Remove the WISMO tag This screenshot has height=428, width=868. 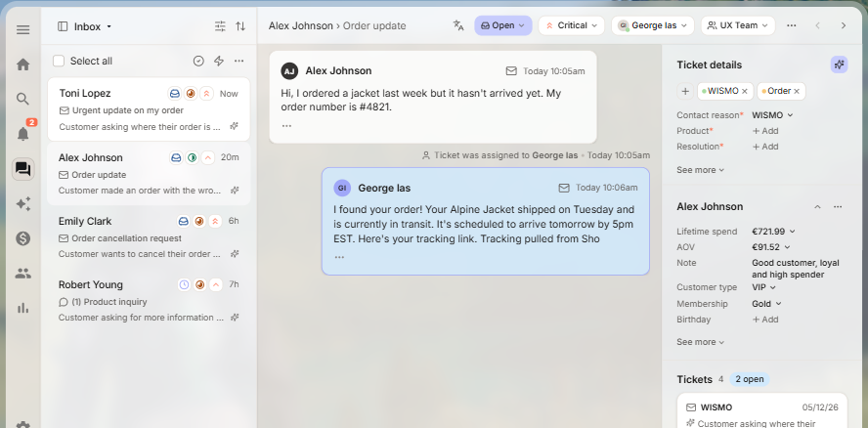[x=745, y=91]
